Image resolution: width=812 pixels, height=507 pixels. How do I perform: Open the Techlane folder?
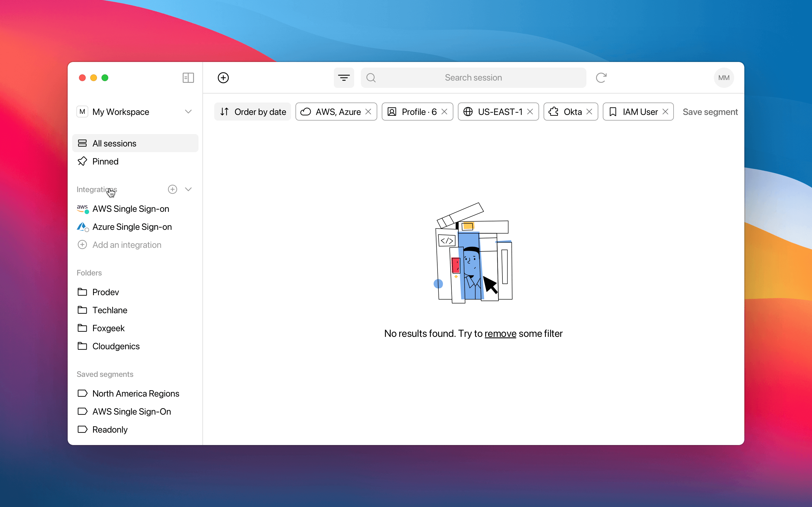110,310
